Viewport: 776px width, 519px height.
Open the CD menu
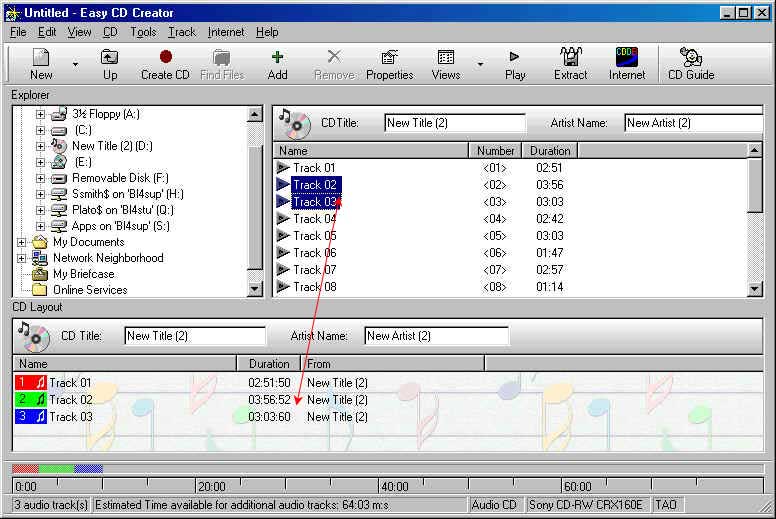[x=110, y=32]
